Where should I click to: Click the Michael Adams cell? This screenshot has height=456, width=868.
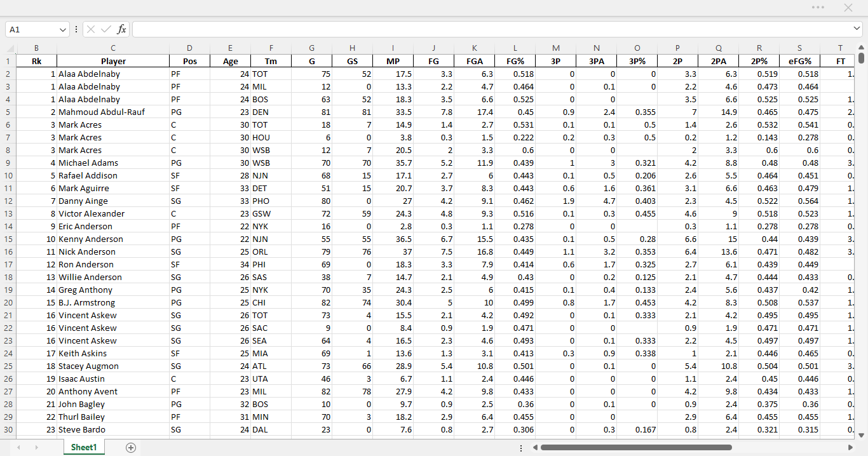coord(113,163)
